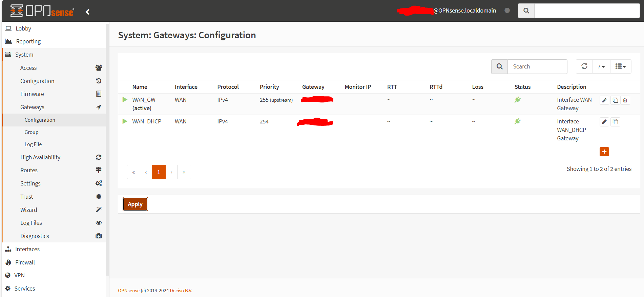Sort by the Status column header
644x297 pixels.
click(x=522, y=87)
